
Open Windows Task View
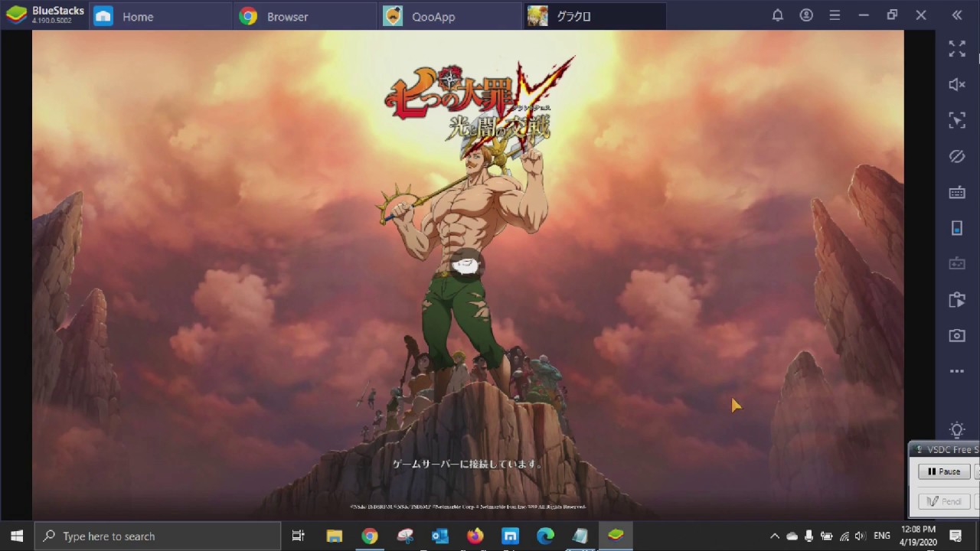(299, 536)
